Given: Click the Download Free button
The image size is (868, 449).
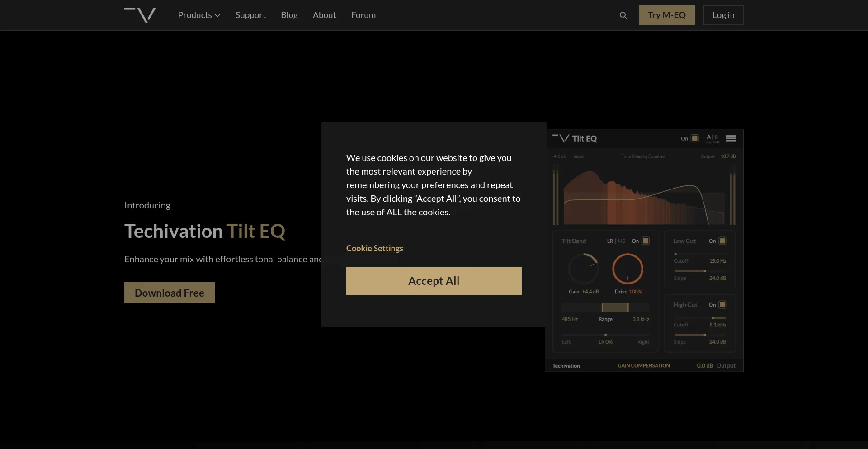Looking at the screenshot, I should pyautogui.click(x=170, y=293).
